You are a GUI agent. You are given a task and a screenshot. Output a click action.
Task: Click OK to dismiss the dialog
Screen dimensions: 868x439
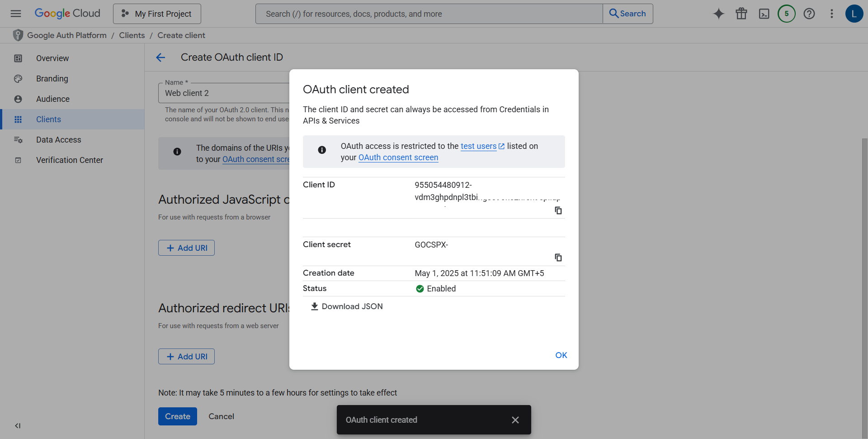(x=561, y=355)
